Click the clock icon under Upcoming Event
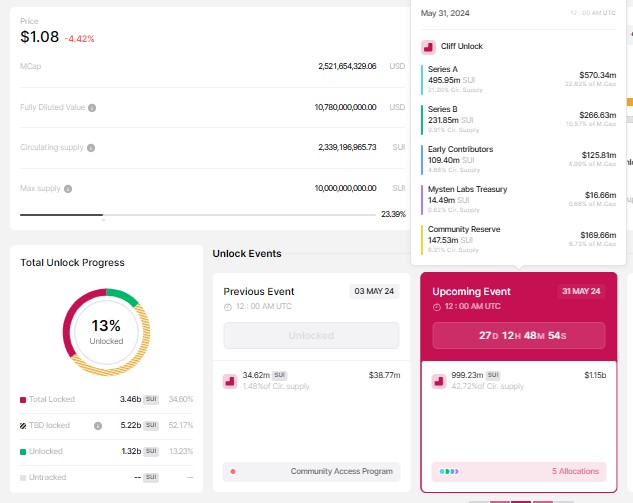This screenshot has height=503, width=633. (436, 307)
